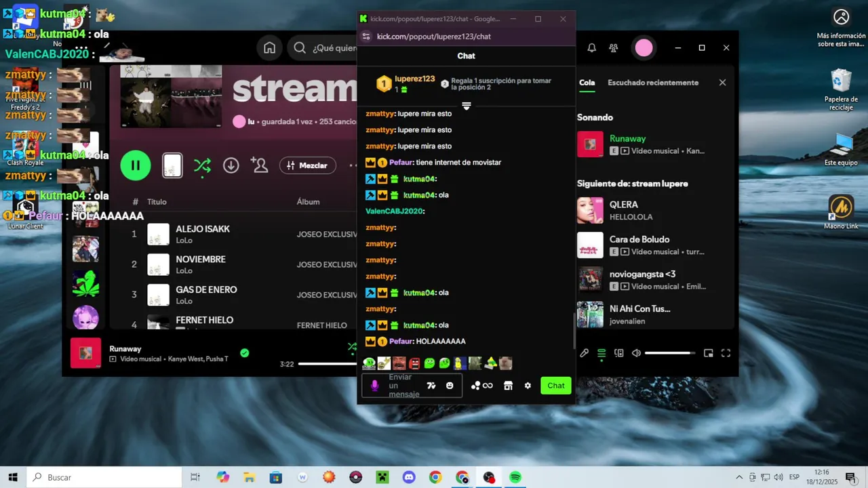This screenshot has height=488, width=868.
Task: Select Ni Ahi Con Tus... in queue
Action: tap(651, 314)
